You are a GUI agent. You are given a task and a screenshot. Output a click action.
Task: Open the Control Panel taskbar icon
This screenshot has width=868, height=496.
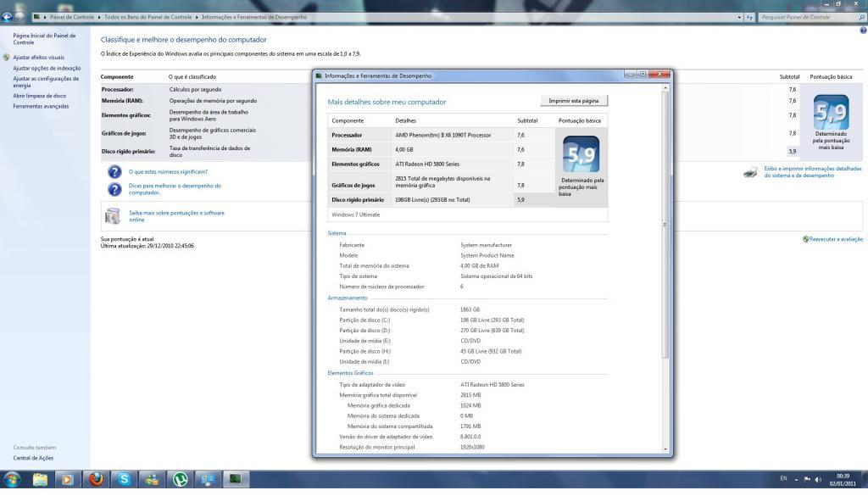tap(208, 479)
